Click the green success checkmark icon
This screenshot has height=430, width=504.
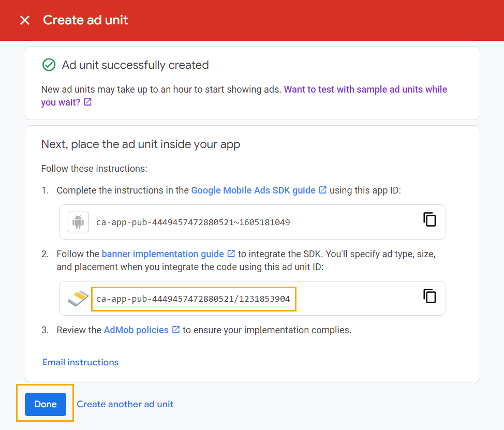pos(49,65)
